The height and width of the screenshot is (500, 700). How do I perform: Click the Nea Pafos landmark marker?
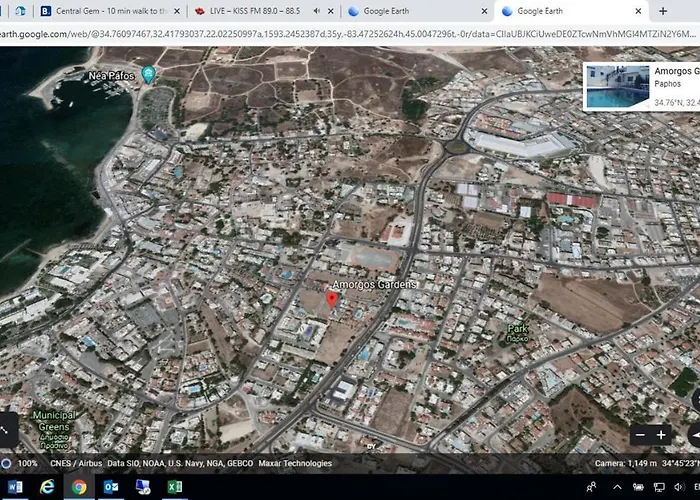[148, 75]
